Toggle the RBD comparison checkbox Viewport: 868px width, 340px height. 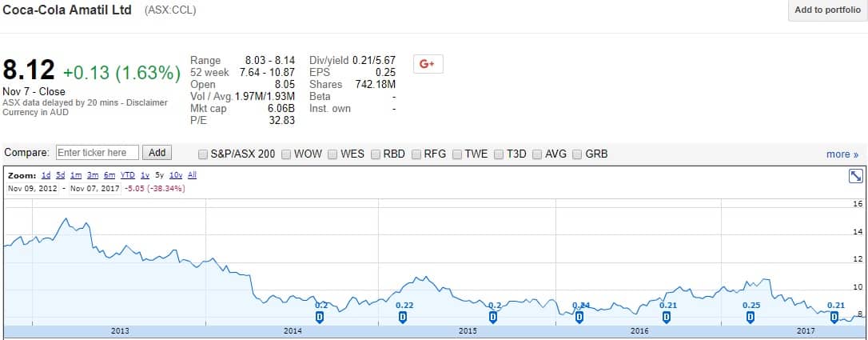point(376,154)
